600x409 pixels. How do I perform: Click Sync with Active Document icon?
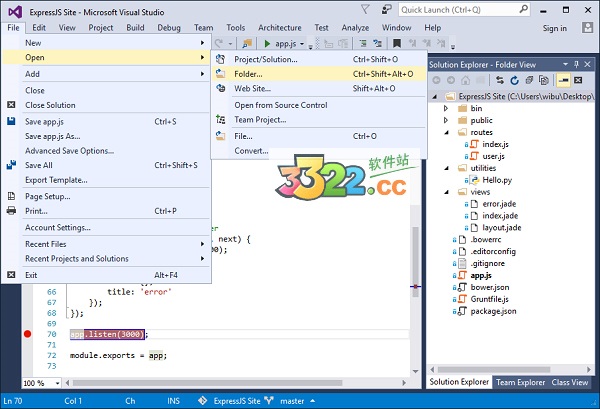click(x=500, y=80)
